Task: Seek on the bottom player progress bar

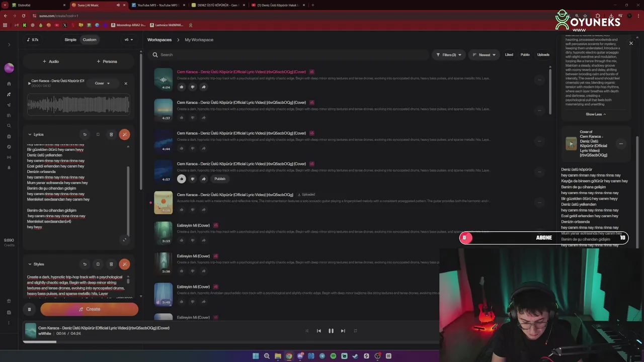Action: [231, 342]
